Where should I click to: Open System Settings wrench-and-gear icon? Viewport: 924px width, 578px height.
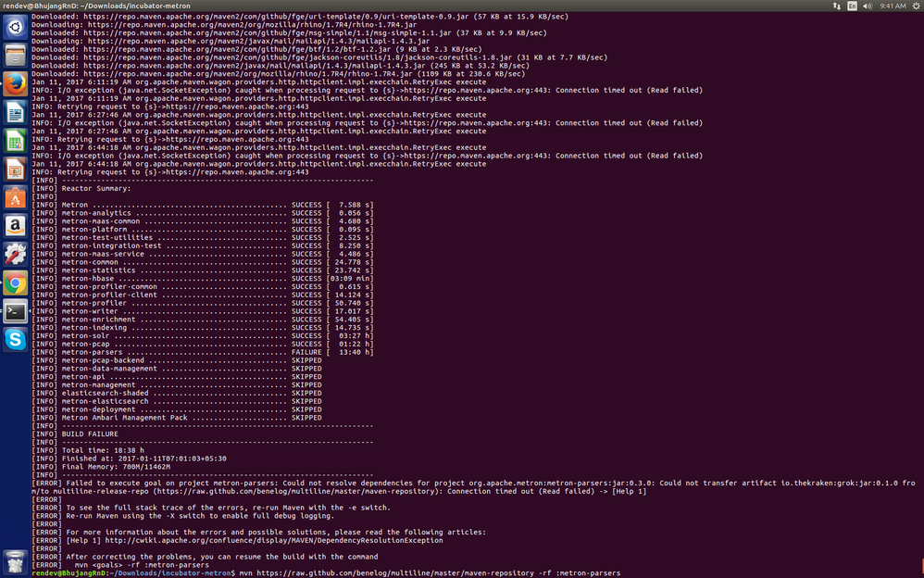(16, 254)
